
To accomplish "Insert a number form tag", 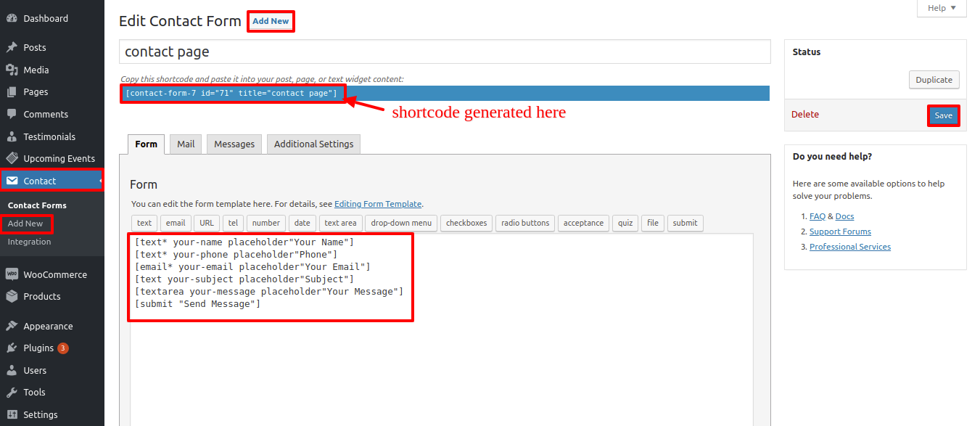I will point(266,223).
